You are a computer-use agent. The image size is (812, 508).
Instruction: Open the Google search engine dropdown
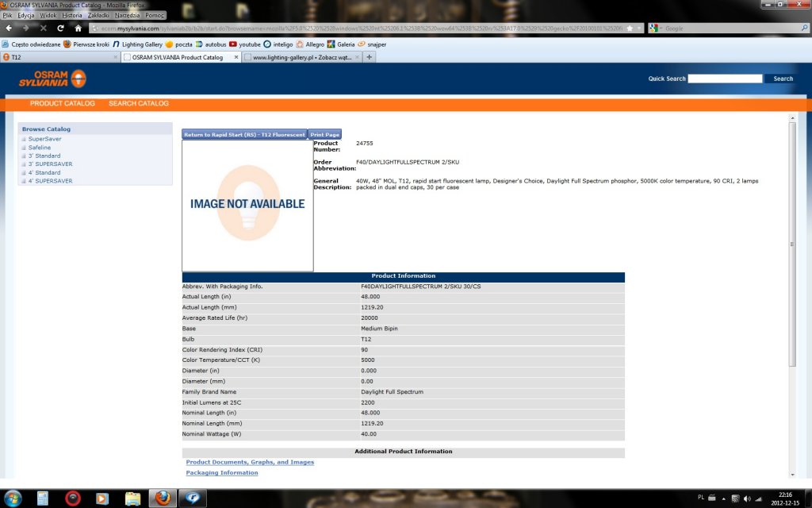(x=656, y=29)
